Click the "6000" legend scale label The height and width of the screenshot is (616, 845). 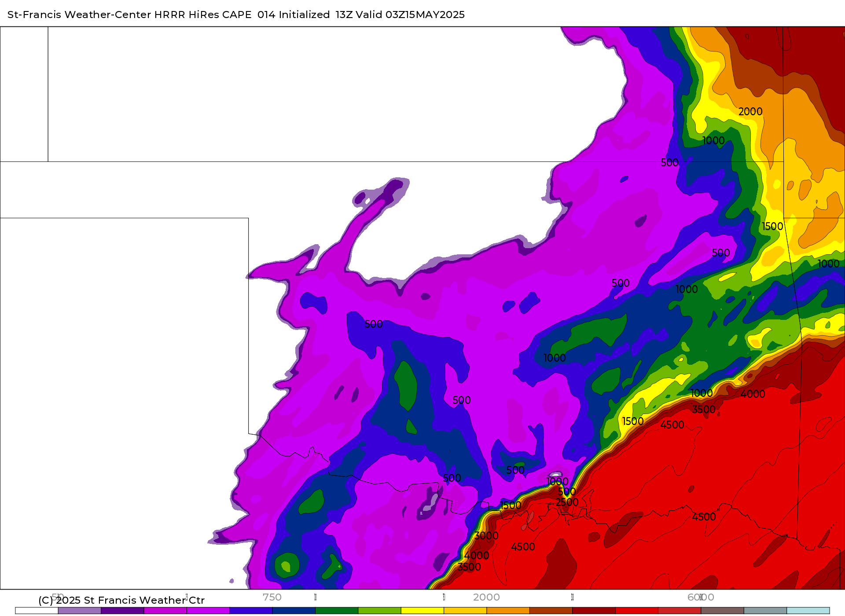point(701,597)
